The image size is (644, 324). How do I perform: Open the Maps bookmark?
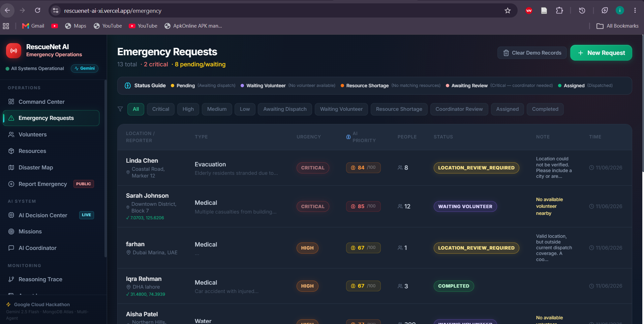tap(75, 26)
